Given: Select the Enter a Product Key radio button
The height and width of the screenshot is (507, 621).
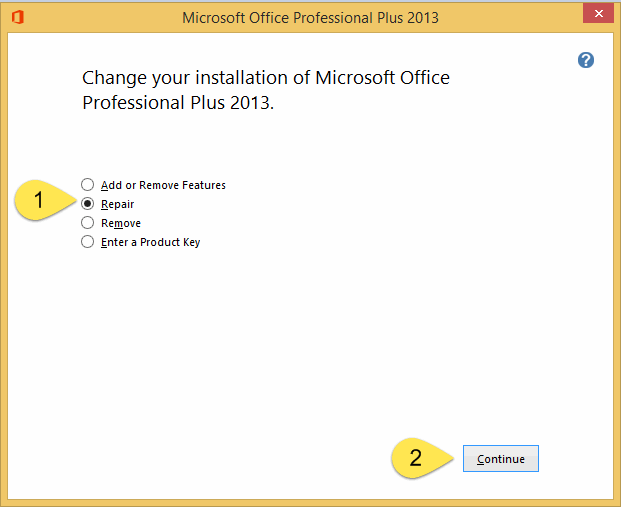Looking at the screenshot, I should click(88, 242).
